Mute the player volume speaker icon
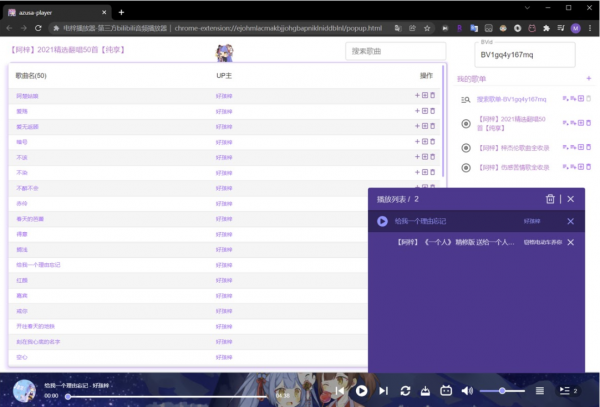This screenshot has width=600, height=407. (x=467, y=391)
